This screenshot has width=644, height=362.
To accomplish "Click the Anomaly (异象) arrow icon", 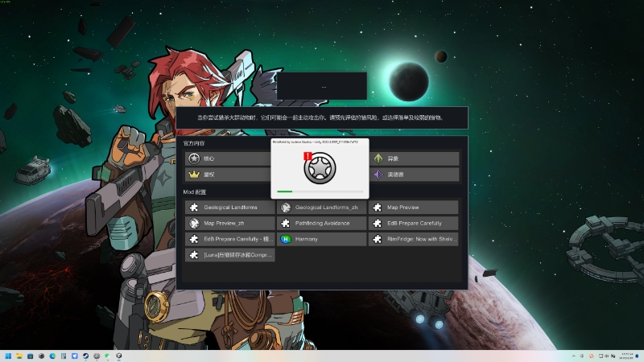I will pos(377,158).
